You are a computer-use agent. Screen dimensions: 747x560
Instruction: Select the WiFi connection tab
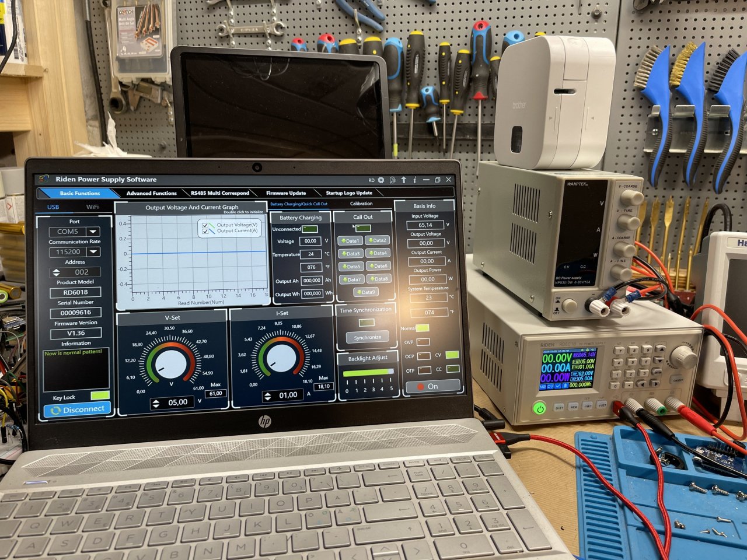(x=92, y=207)
